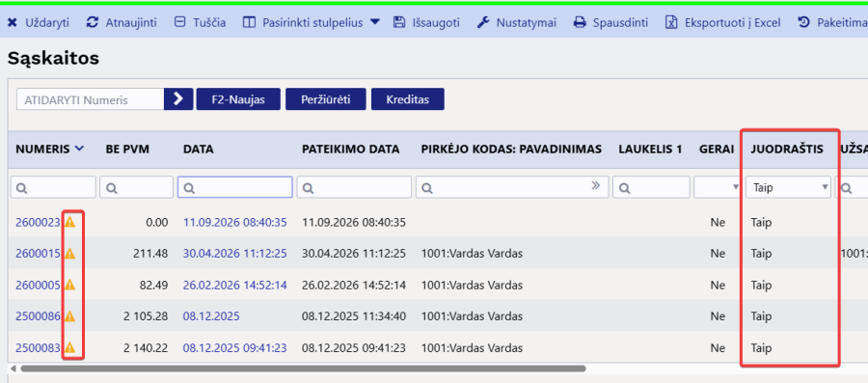This screenshot has width=868, height=383.
Task: Open the GERAI filter dropdown
Action: (x=718, y=187)
